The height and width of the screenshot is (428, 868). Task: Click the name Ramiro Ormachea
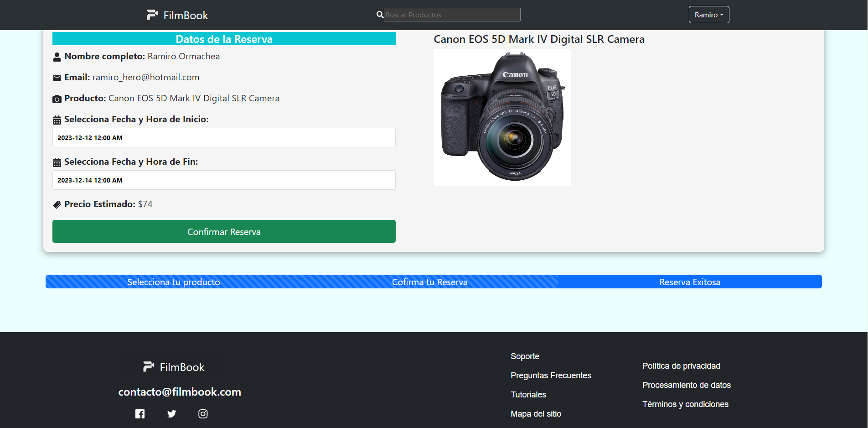point(183,56)
